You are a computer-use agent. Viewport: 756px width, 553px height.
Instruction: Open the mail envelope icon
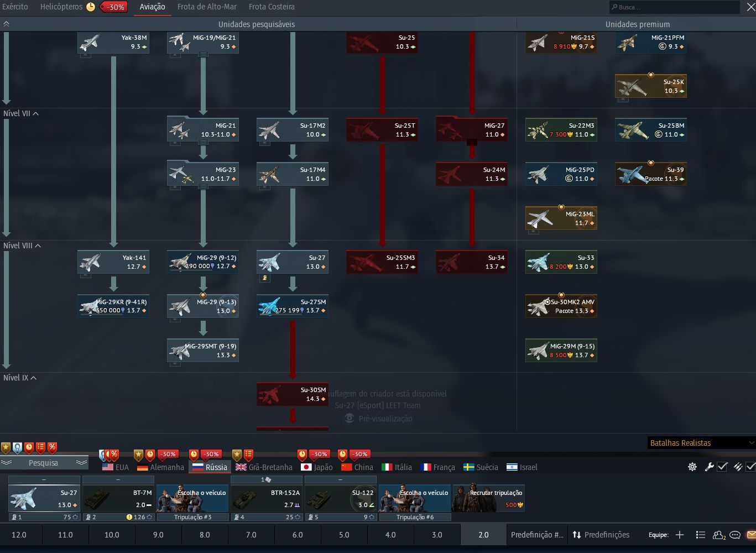pos(751,535)
